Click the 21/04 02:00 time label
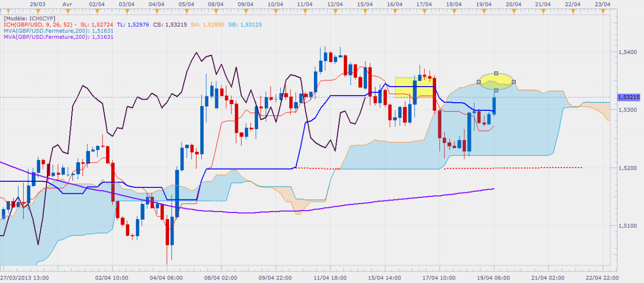 click(x=549, y=277)
